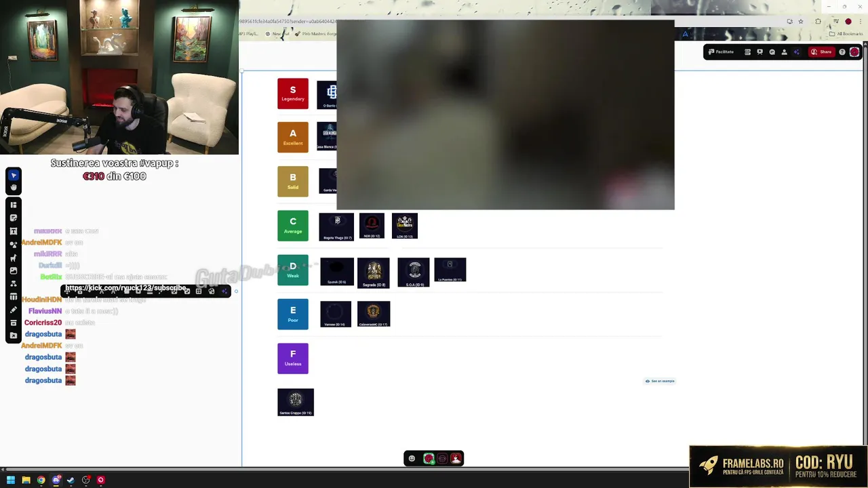Open the AI sparkle assistant in top bar

(x=796, y=52)
